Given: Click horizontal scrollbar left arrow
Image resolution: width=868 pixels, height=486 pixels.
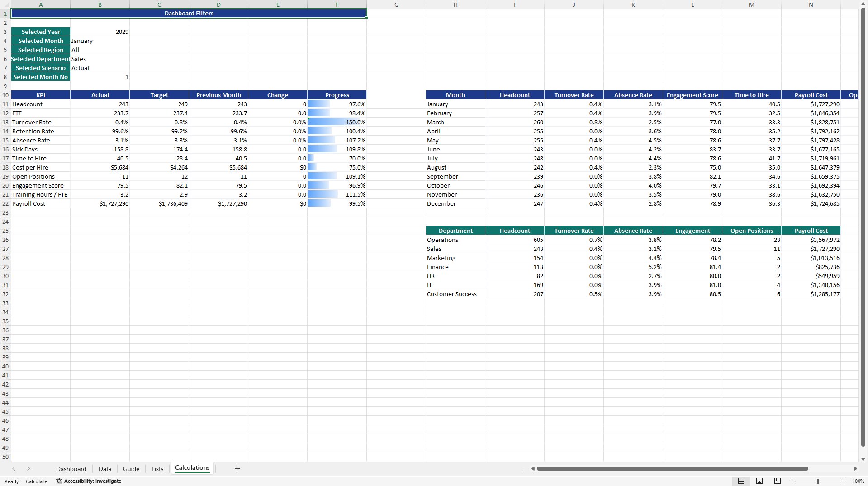Looking at the screenshot, I should coord(533,469).
